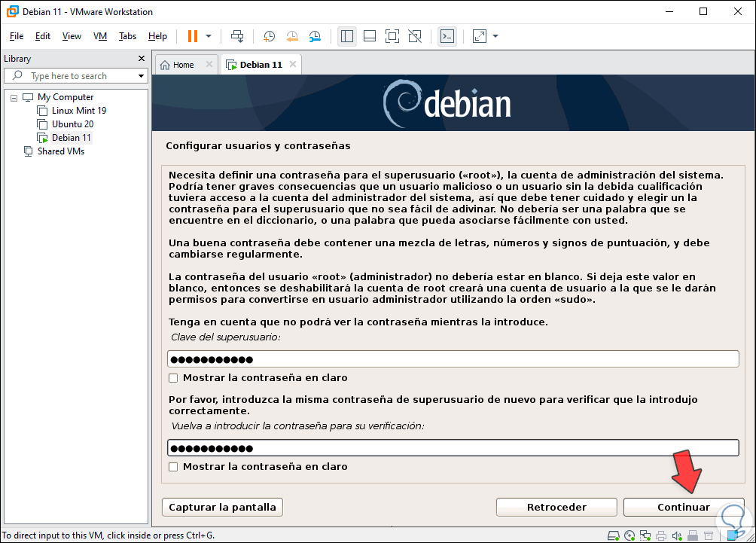Open the power options dropdown arrow

pos(209,36)
